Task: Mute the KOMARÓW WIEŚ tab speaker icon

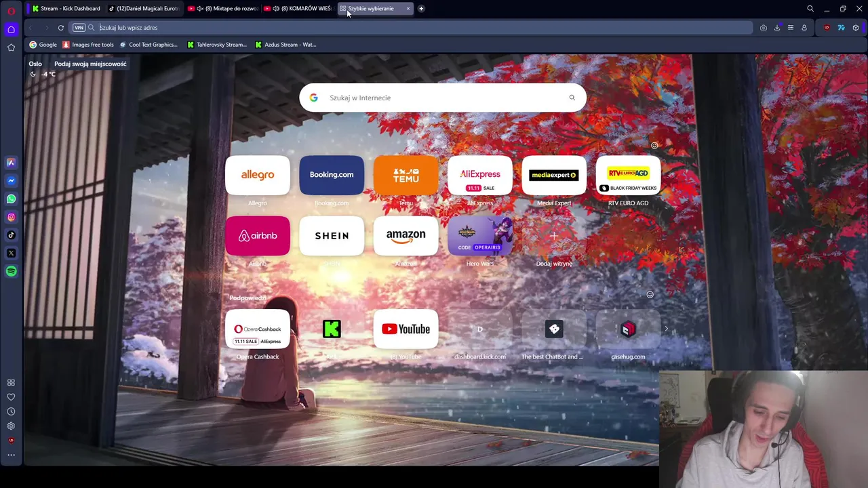Action: [276, 9]
